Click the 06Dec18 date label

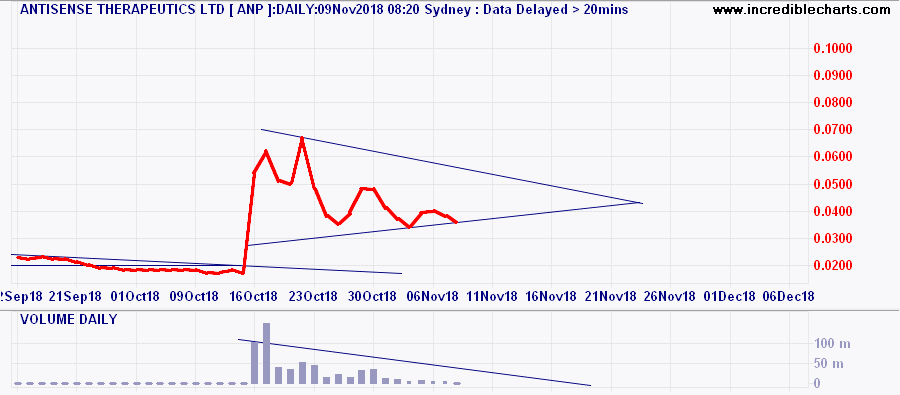(789, 296)
